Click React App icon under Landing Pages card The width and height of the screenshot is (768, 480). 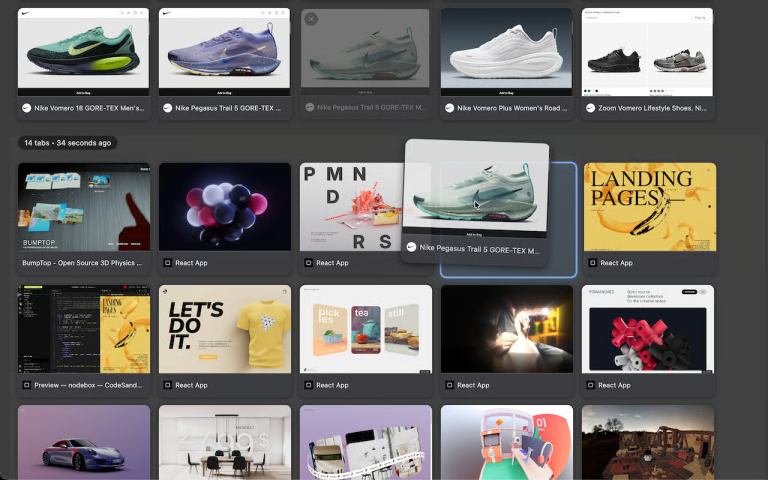[x=593, y=263]
